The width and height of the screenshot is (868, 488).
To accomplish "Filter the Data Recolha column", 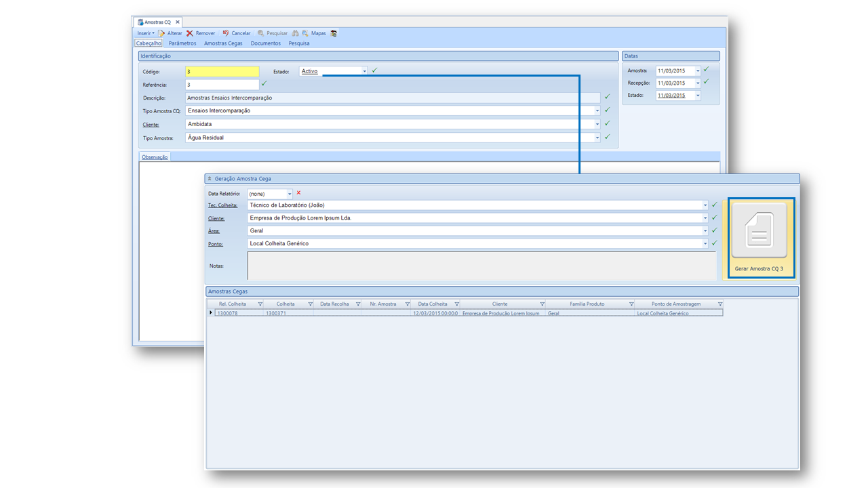I will pos(358,304).
